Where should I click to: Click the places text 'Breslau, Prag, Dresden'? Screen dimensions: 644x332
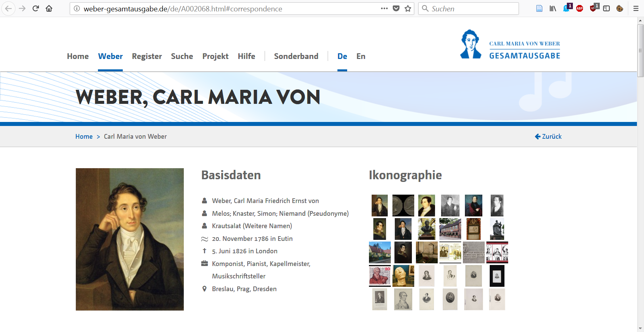click(244, 289)
